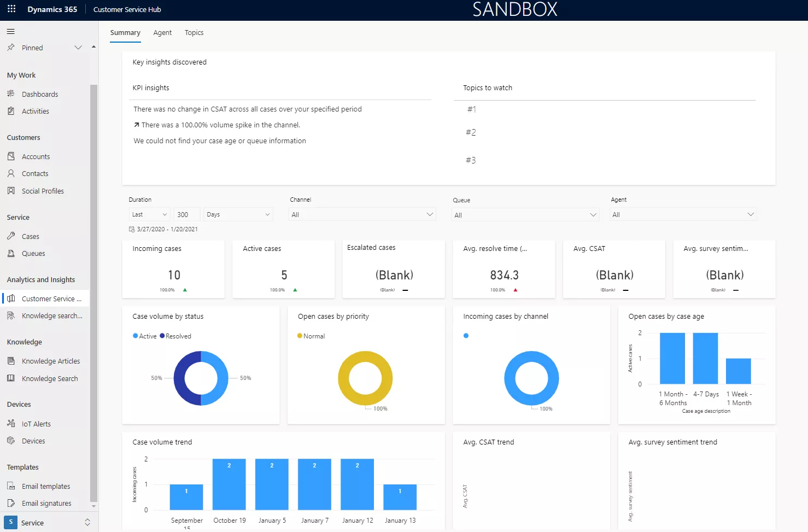Click the October 19 bar in Case volume trend

click(x=229, y=484)
